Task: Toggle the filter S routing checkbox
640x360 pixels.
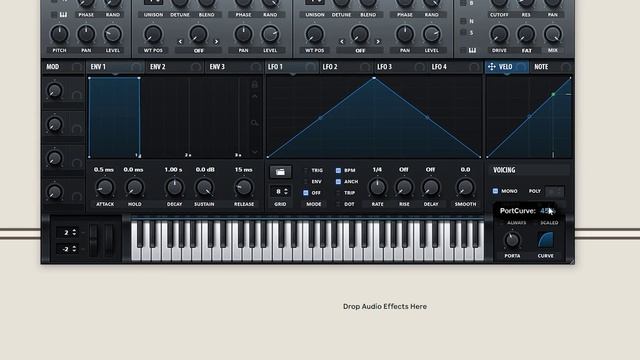Action: [x=463, y=32]
